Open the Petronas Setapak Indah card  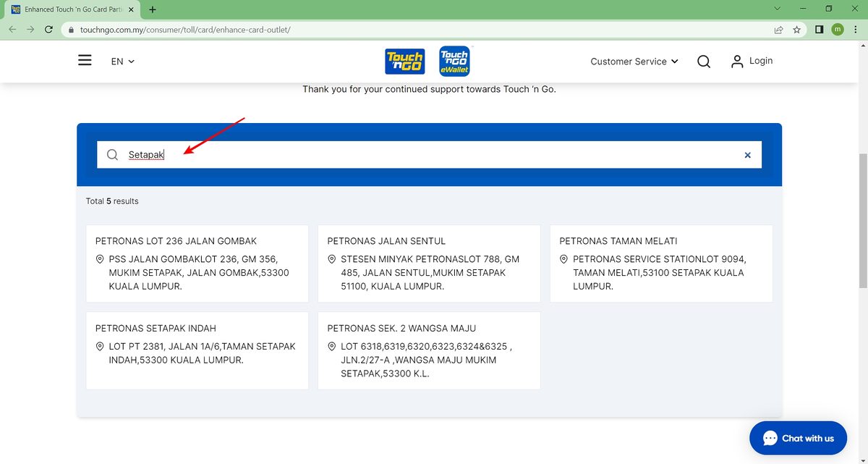(x=197, y=350)
